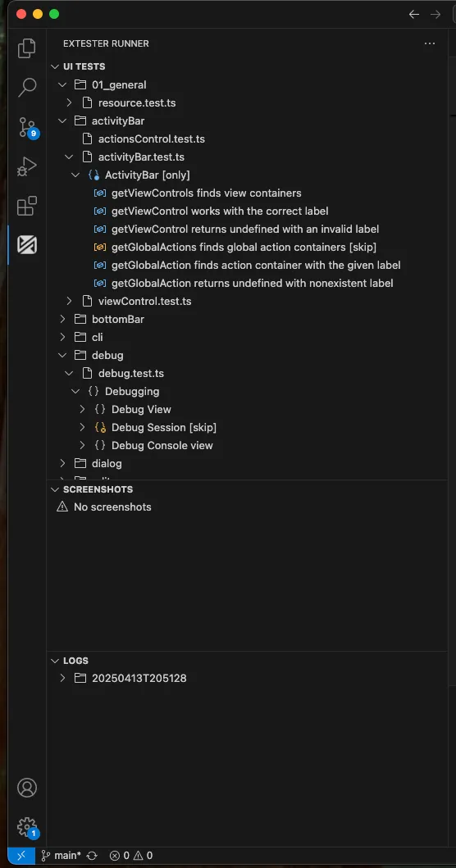The height and width of the screenshot is (868, 456).
Task: Open the Manage gear icon
Action: click(x=26, y=827)
